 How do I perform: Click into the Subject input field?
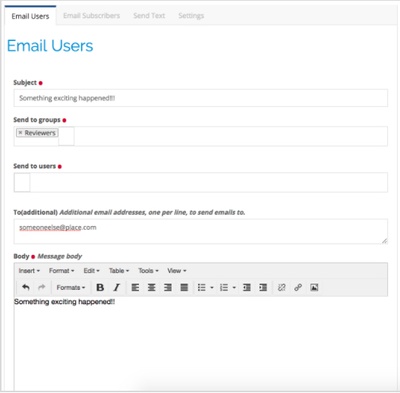(x=201, y=98)
